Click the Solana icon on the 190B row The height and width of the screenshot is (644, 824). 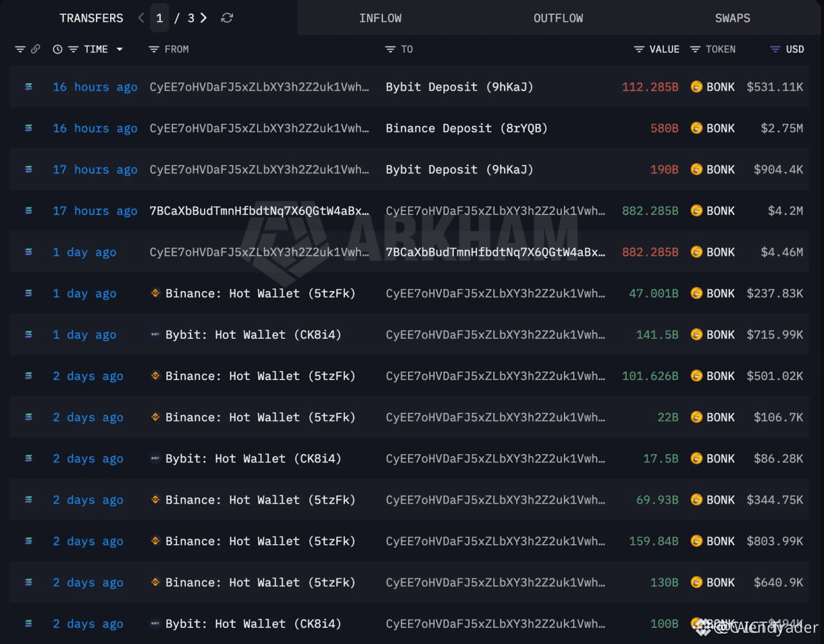pos(28,169)
